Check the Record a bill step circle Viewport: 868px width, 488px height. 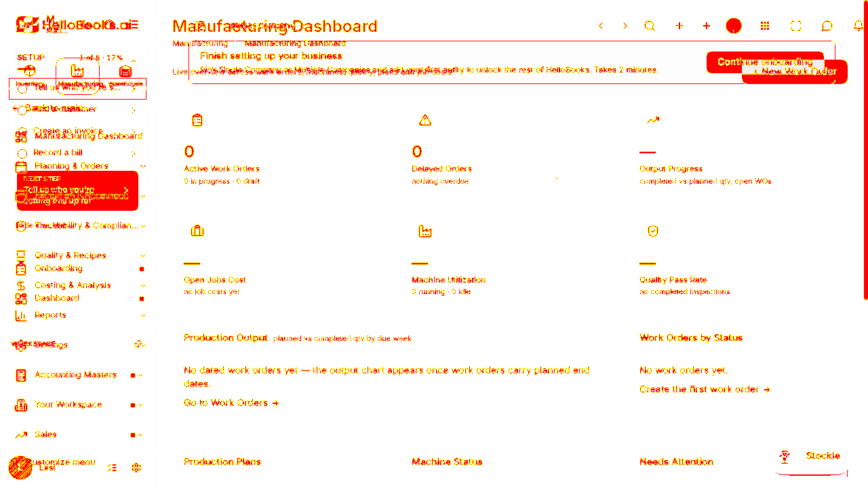click(22, 154)
